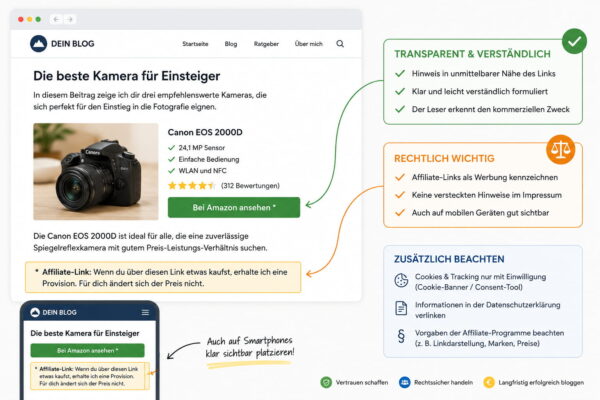Click the green checkmark badge on Transparent box
Viewport: 600px width, 400px height.
[574, 41]
